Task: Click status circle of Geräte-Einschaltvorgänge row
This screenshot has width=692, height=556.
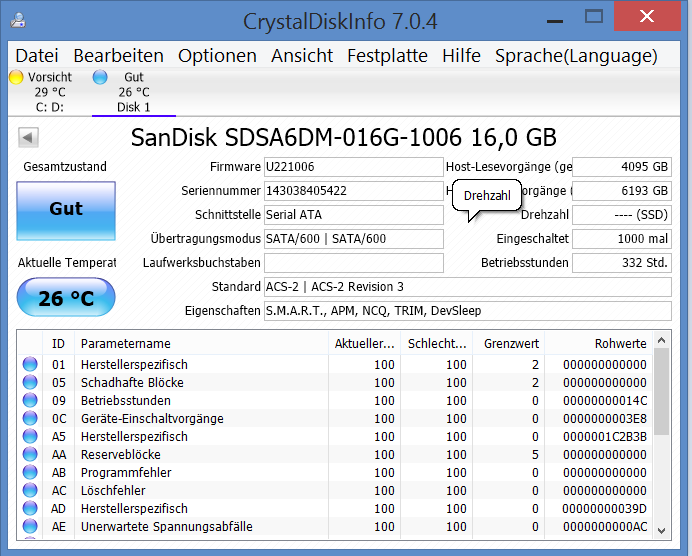Action: click(x=30, y=418)
